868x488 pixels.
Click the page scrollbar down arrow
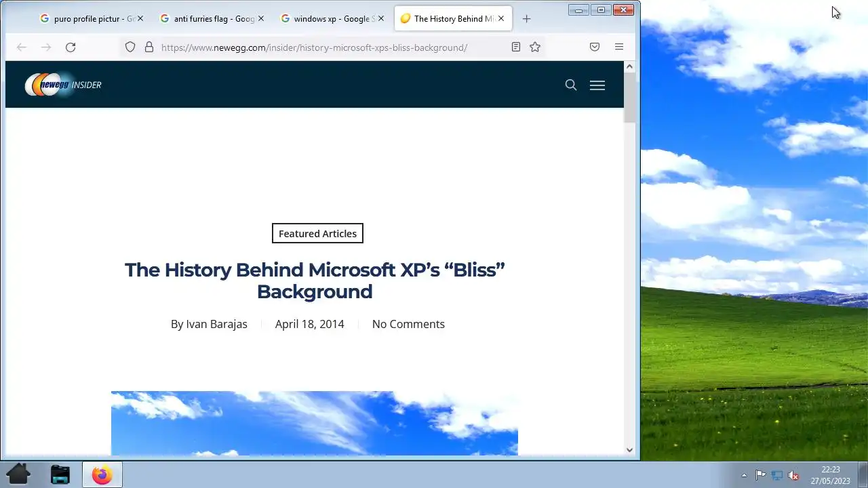pyautogui.click(x=629, y=449)
